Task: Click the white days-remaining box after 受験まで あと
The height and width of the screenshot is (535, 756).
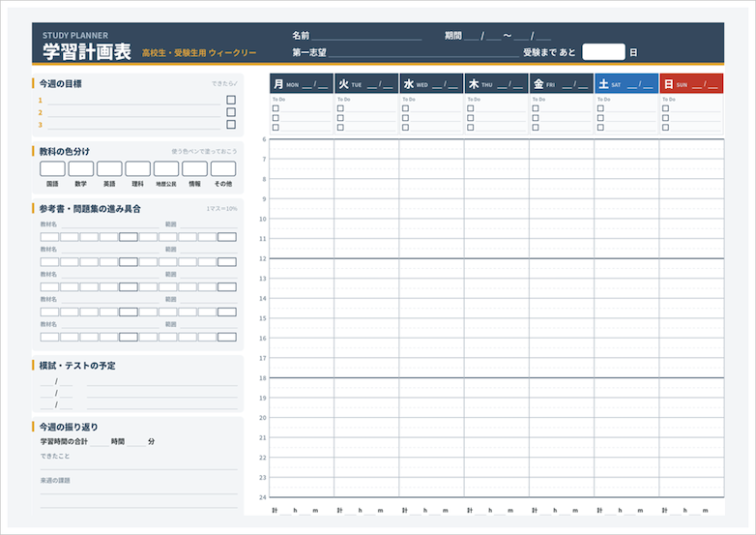Action: point(603,52)
